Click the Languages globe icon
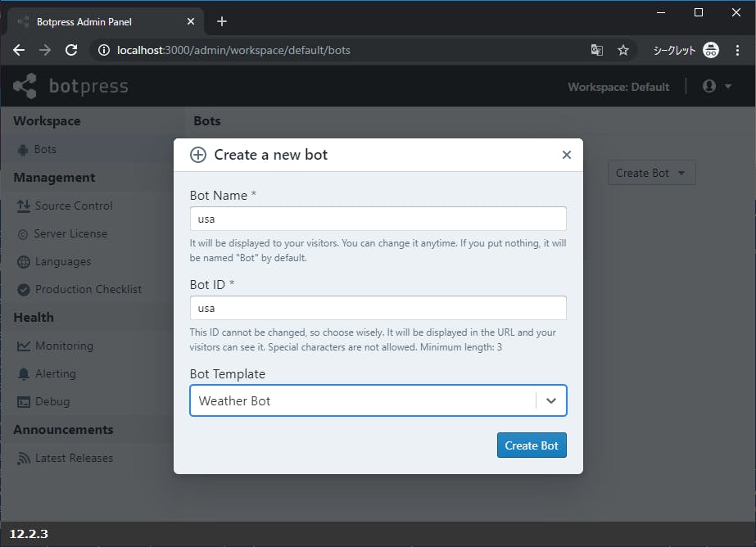 tap(23, 262)
